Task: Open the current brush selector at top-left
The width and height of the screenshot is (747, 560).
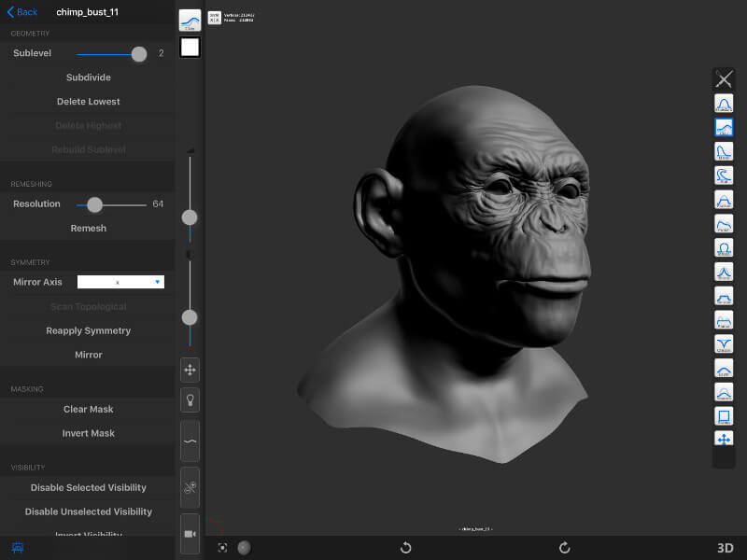Action: pyautogui.click(x=190, y=21)
